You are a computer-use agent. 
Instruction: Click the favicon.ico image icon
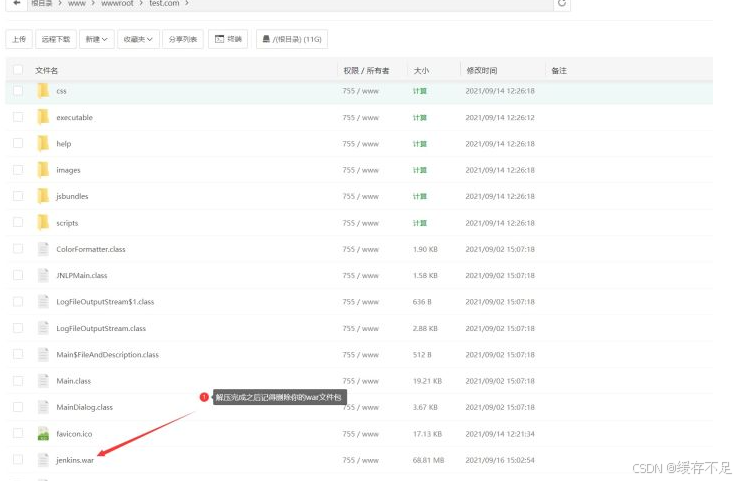(43, 434)
